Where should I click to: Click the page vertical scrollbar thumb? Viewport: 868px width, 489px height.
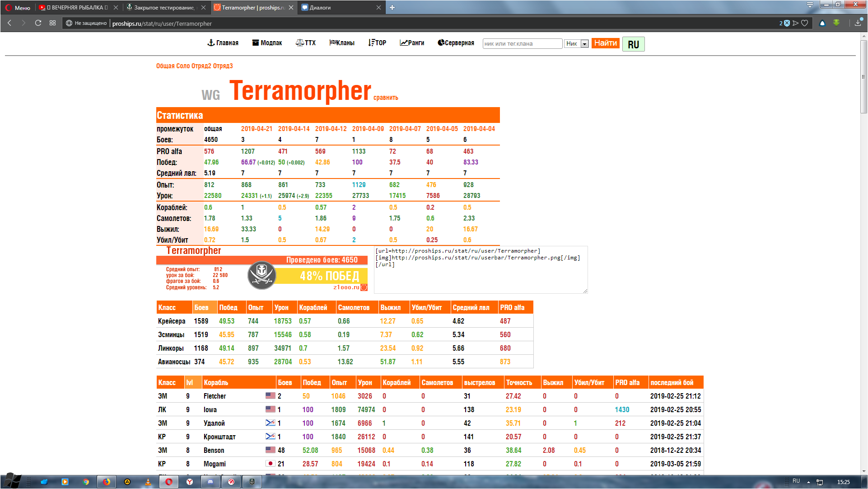point(863,77)
